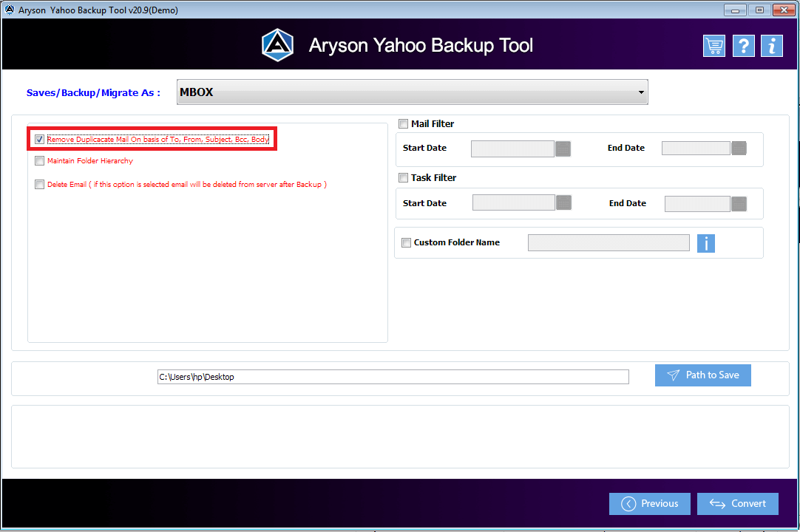
Task: Click the save path input field
Action: 392,376
